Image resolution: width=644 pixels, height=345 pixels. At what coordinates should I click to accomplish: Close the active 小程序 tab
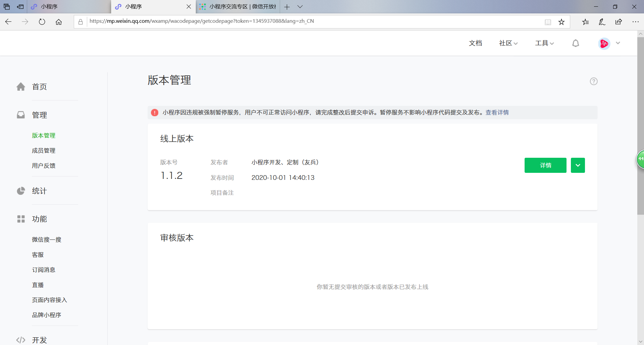[189, 7]
